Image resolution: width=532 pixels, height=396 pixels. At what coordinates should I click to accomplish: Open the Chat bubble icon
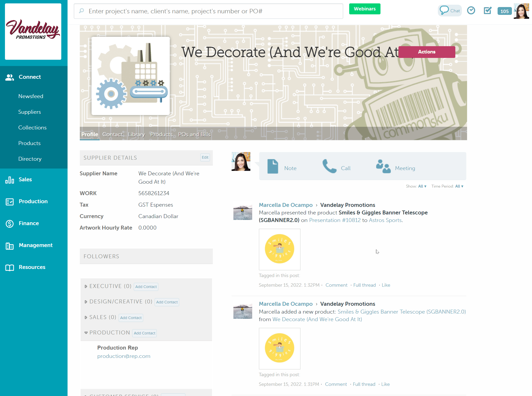pyautogui.click(x=444, y=10)
